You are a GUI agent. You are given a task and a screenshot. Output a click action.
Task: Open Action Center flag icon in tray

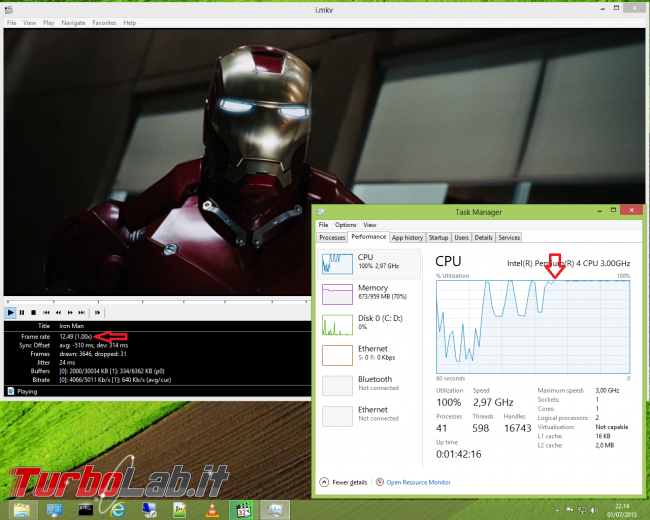point(569,510)
